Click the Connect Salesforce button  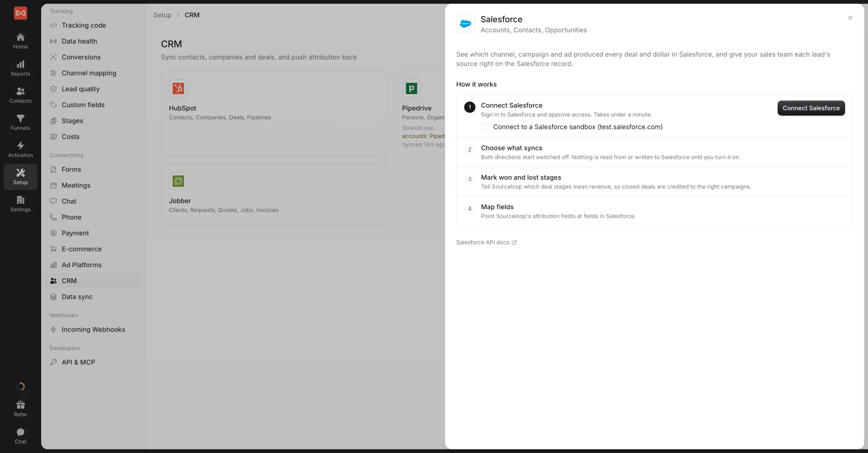811,108
